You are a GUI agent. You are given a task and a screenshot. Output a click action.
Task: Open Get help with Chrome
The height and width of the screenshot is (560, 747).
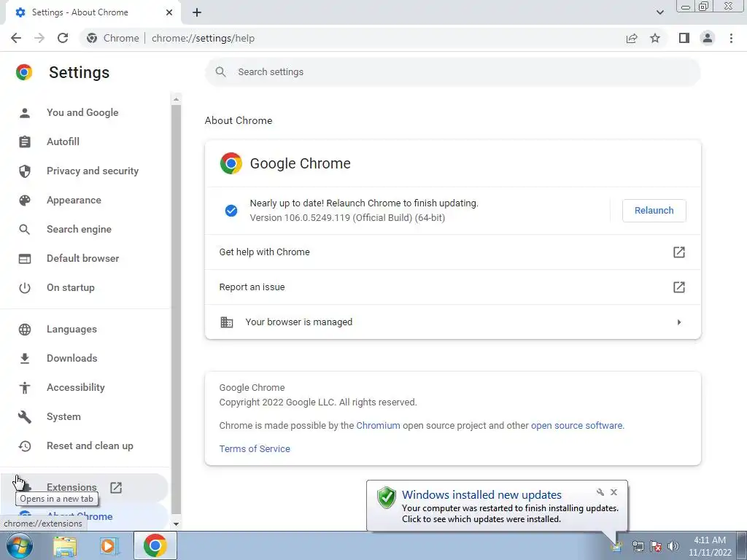click(452, 252)
